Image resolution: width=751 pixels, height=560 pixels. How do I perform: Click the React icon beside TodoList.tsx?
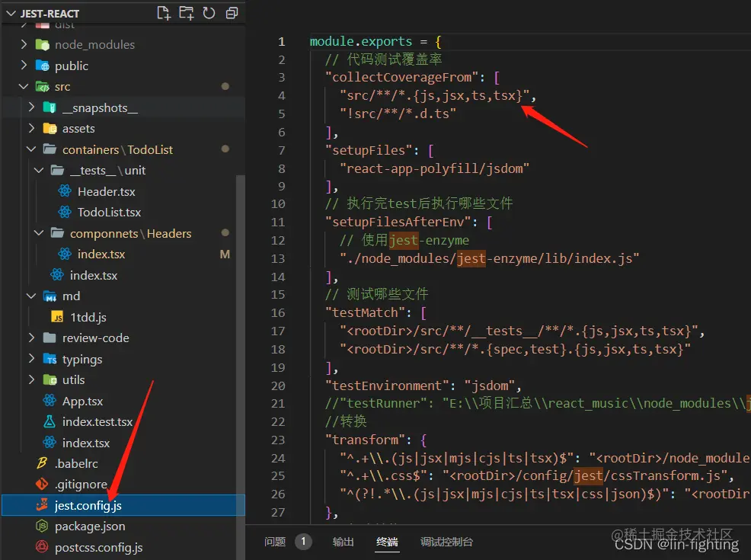tap(65, 213)
